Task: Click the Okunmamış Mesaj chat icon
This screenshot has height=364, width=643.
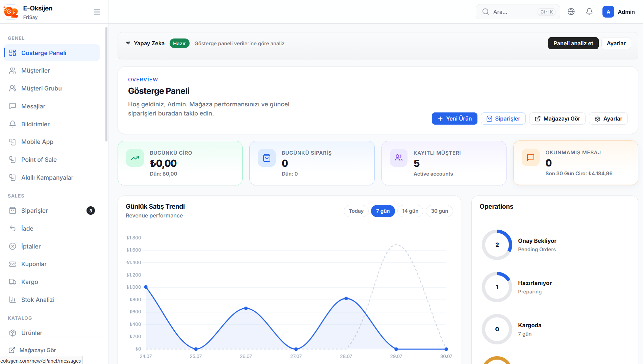Action: tap(530, 157)
